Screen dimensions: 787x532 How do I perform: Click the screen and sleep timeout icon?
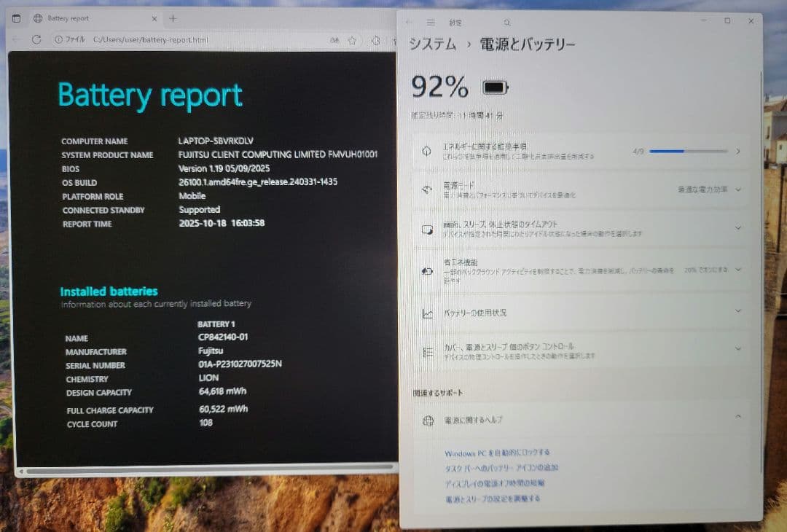(x=427, y=227)
